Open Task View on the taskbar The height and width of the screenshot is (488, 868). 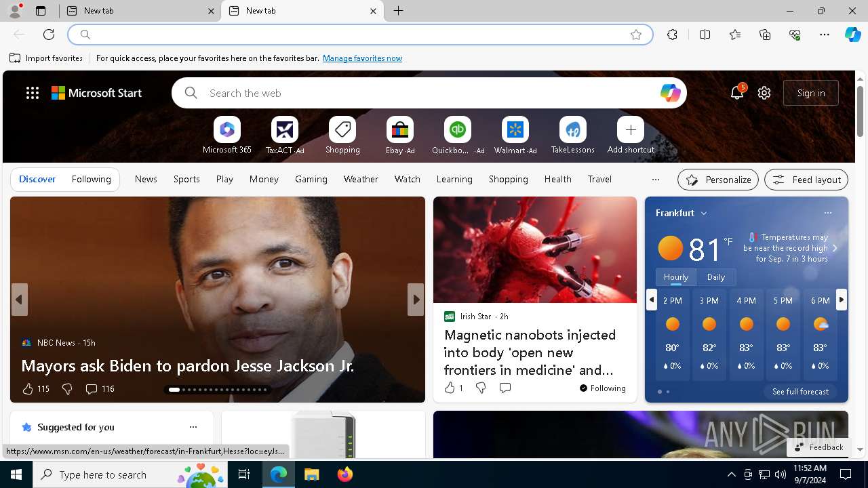tap(244, 474)
